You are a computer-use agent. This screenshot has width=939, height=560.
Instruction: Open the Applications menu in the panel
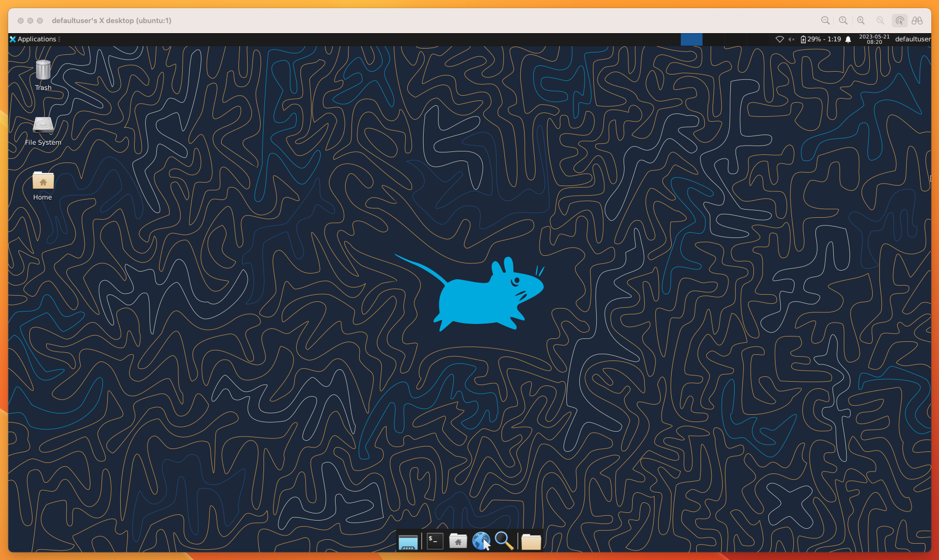tap(35, 39)
